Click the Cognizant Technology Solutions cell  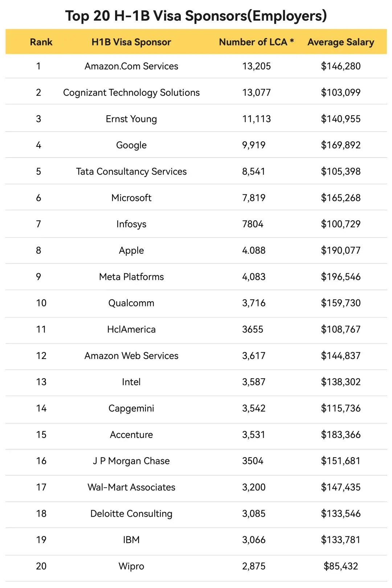[131, 93]
